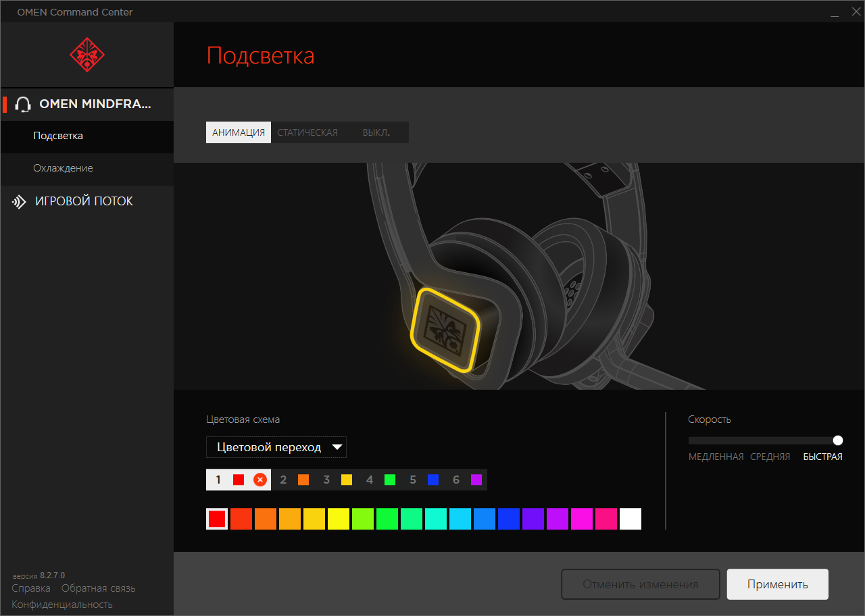Pick the red-orange palette swatch
Viewport: 865px width, 616px height.
click(241, 519)
